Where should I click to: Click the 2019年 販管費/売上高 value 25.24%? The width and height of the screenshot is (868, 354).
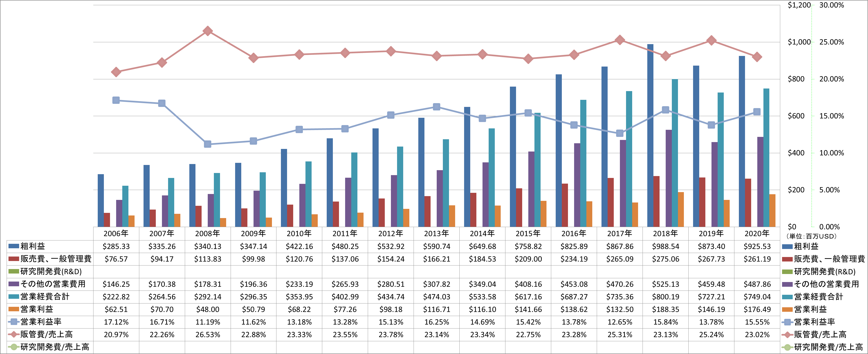pos(711,335)
